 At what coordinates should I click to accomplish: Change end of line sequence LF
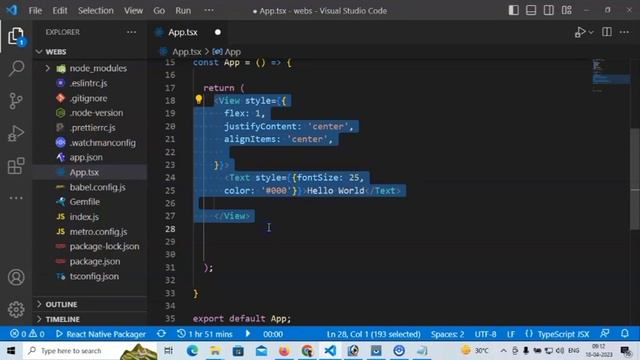[511, 334]
